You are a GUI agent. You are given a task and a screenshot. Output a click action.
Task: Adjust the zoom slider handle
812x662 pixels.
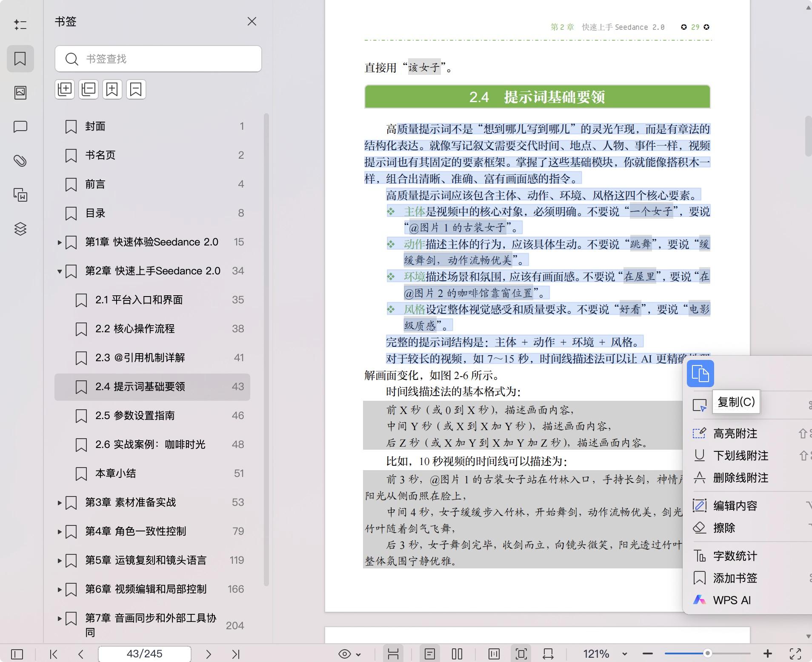tap(707, 653)
